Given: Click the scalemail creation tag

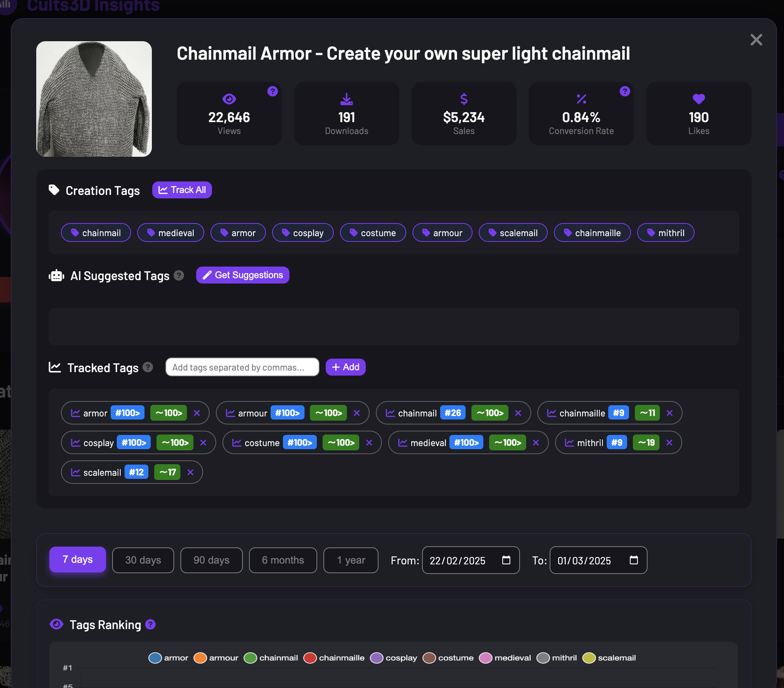Looking at the screenshot, I should [x=513, y=233].
